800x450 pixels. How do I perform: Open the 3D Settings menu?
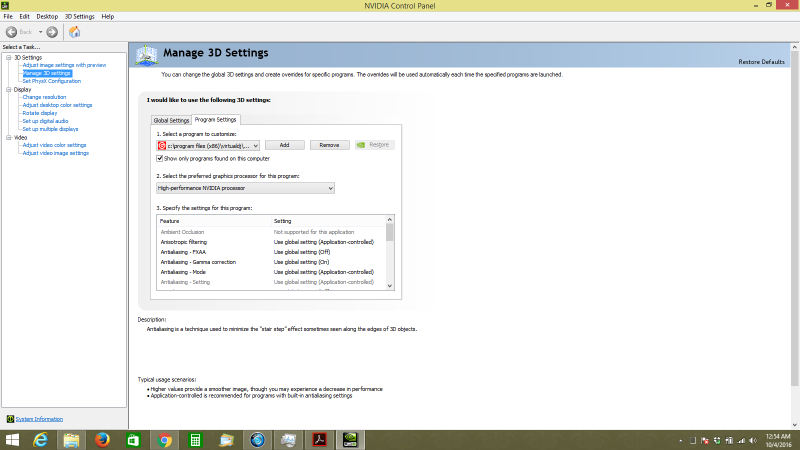(x=79, y=16)
